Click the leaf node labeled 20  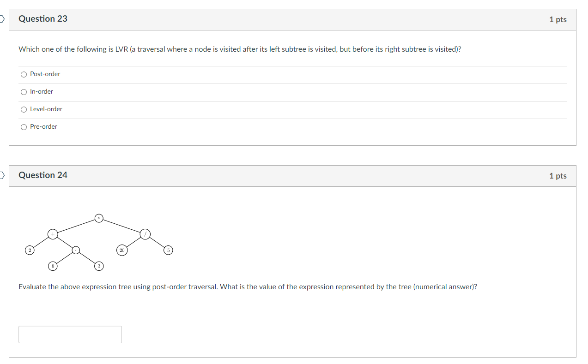[x=121, y=251]
